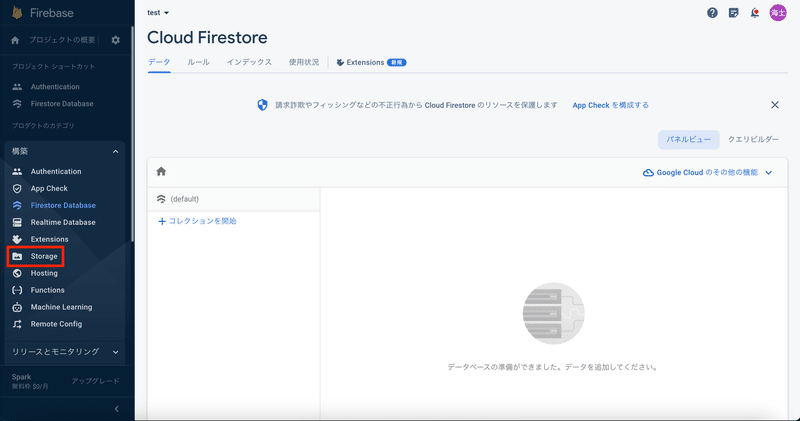800x421 pixels.
Task: Open Remote Config in sidebar
Action: pyautogui.click(x=56, y=324)
